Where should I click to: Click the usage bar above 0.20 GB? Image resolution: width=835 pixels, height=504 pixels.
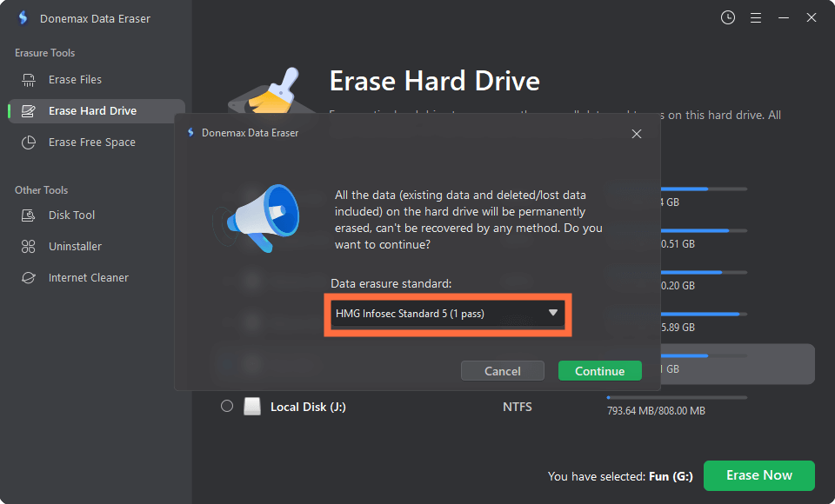(x=704, y=273)
